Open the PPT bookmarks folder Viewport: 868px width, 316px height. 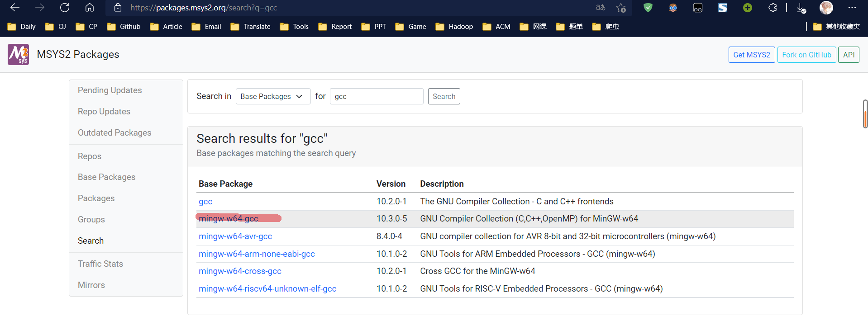[373, 27]
